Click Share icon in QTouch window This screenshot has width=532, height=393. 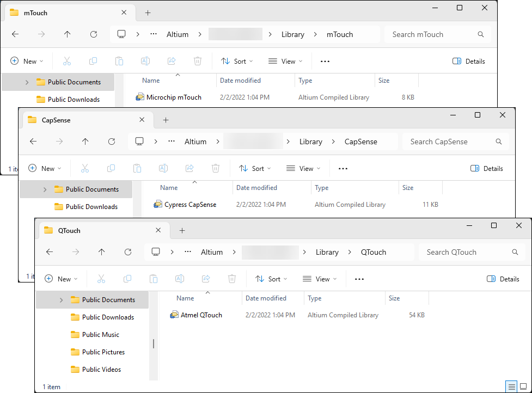(206, 279)
